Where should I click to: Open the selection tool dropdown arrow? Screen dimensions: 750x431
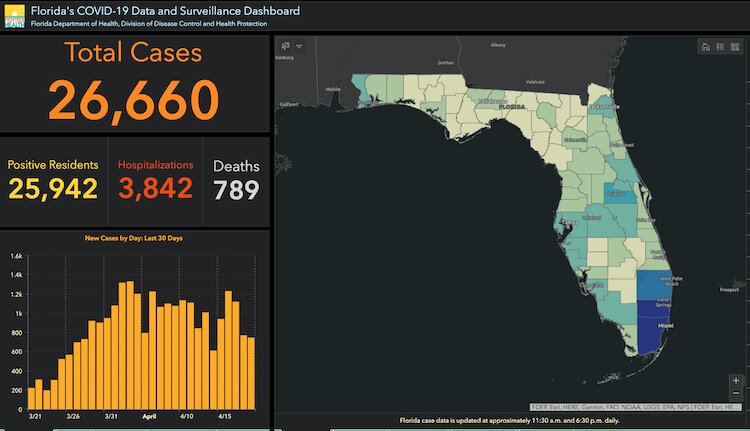[x=299, y=45]
